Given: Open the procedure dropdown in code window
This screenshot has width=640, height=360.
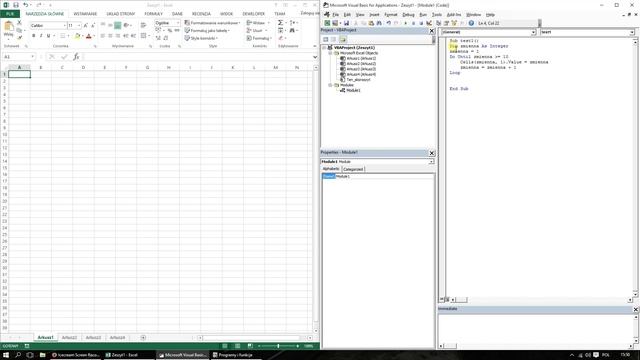Looking at the screenshot, I should pos(632,32).
